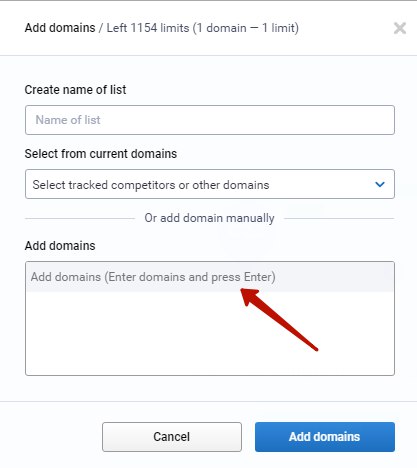Click the red arrow annotation
This screenshot has height=468, width=417.
click(x=279, y=319)
